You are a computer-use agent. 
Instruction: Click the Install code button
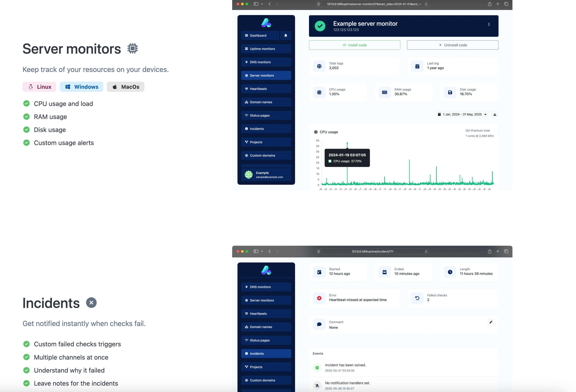click(354, 45)
